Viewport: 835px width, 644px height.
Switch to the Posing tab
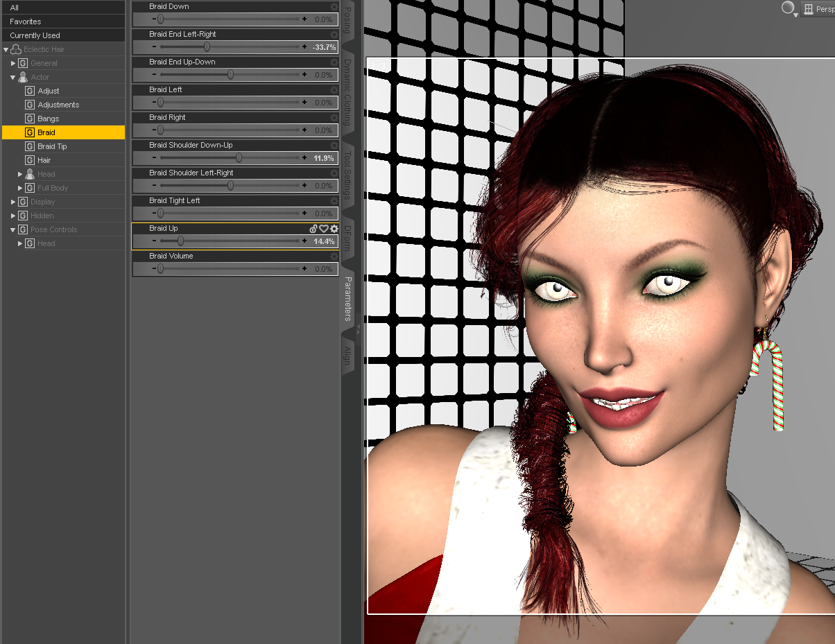click(x=348, y=21)
